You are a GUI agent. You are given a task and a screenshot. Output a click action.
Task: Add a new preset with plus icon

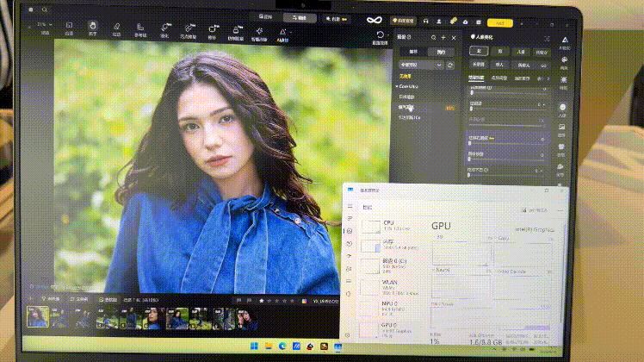click(443, 37)
